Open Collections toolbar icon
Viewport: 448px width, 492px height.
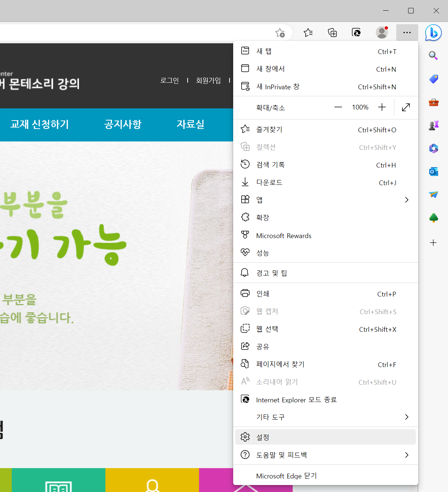coord(332,33)
